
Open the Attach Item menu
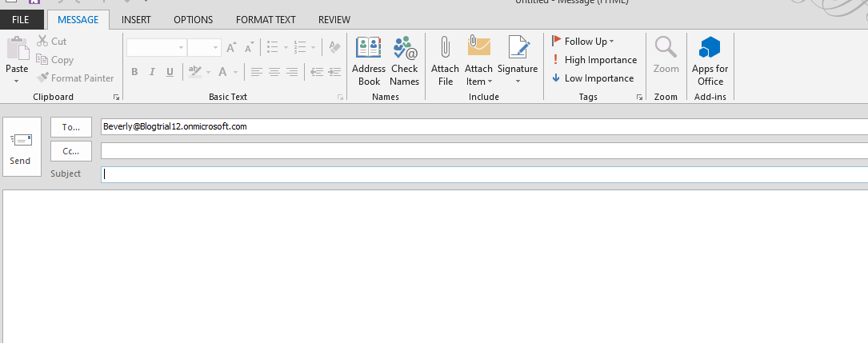479,61
